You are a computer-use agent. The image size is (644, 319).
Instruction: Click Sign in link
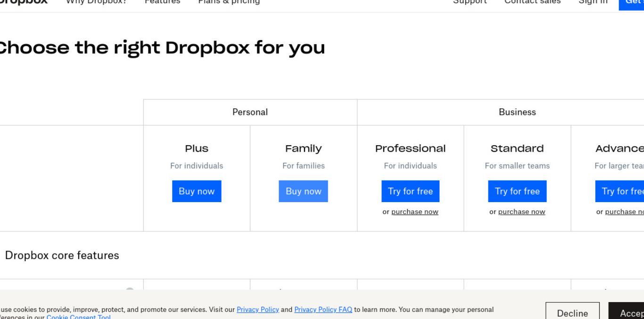coord(593,2)
